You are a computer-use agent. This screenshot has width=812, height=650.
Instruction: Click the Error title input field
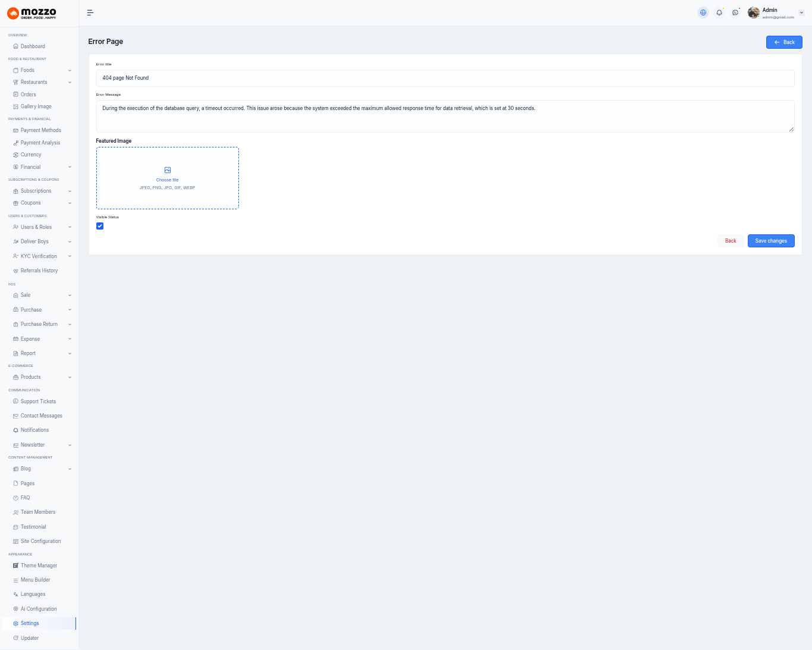(445, 78)
